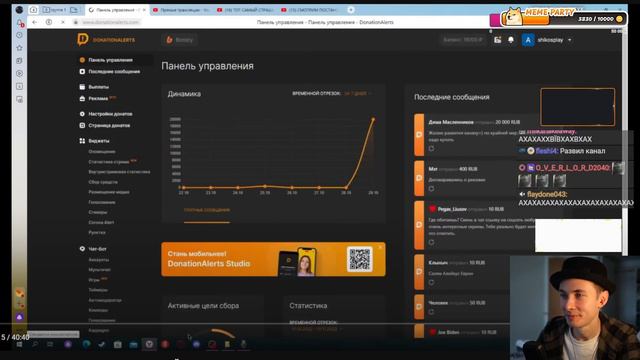Open history clock icon in browser sidebar

tap(19, 35)
